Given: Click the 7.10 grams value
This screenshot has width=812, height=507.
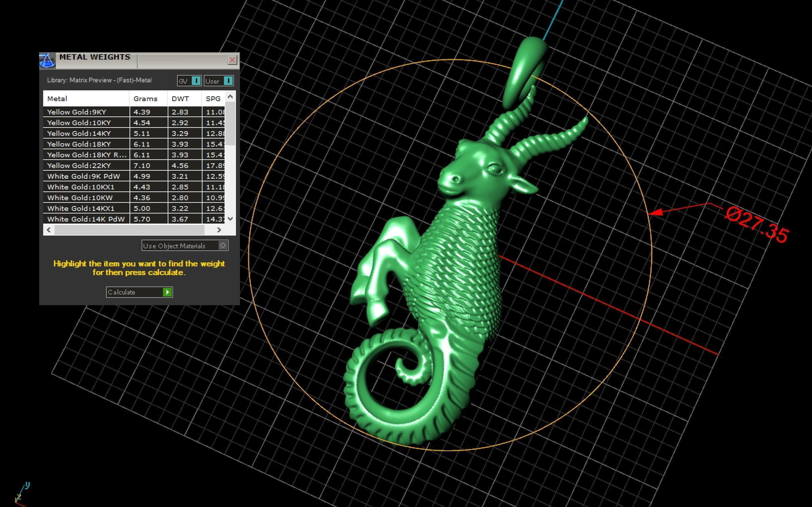Looking at the screenshot, I should click(142, 166).
